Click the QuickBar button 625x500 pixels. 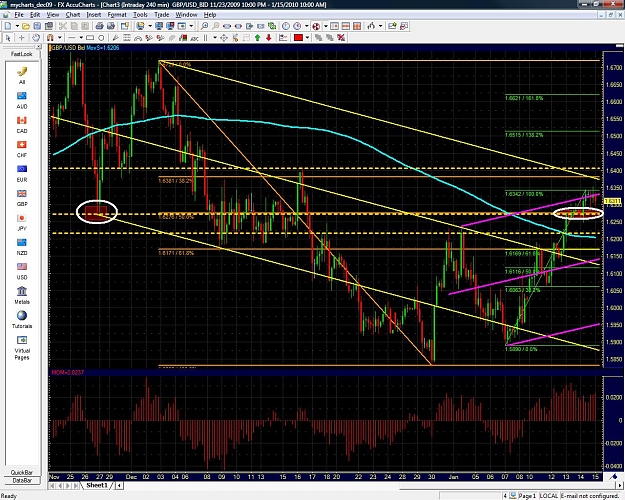point(22,472)
